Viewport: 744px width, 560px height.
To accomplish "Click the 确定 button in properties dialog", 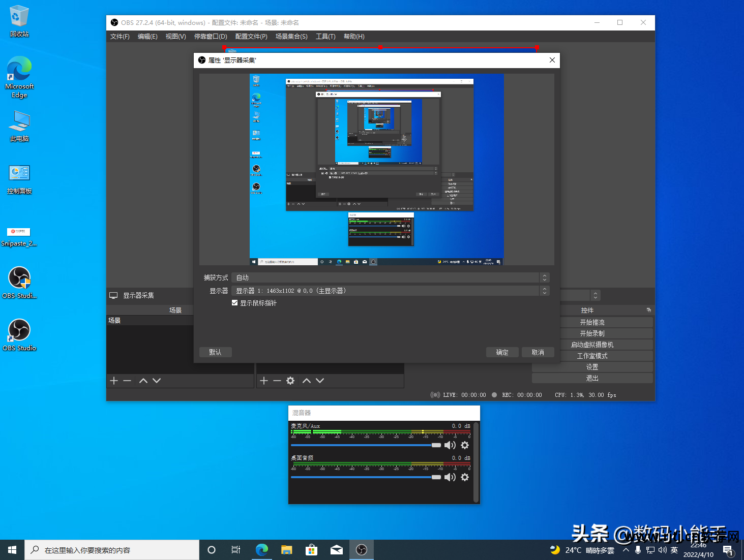I will tap(502, 352).
